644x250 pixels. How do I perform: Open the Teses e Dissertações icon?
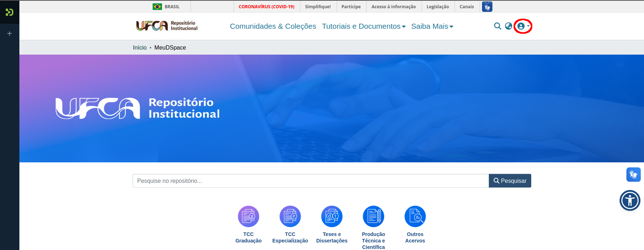(x=332, y=216)
